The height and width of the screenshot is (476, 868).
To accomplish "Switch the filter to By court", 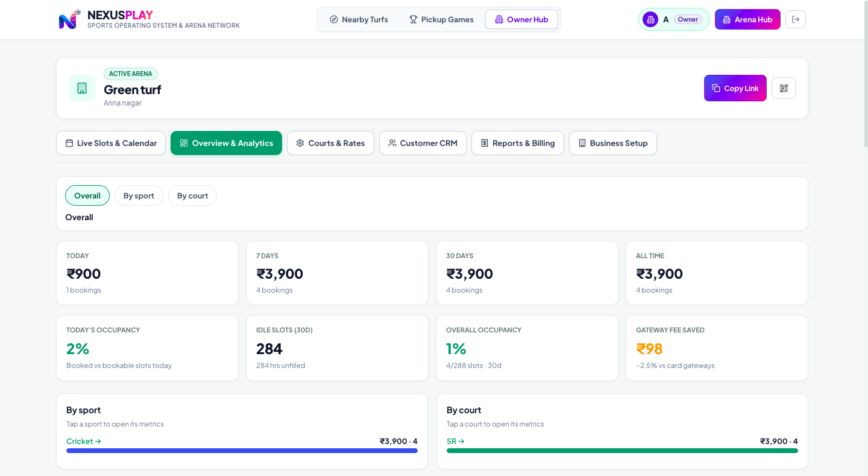I will click(x=192, y=195).
